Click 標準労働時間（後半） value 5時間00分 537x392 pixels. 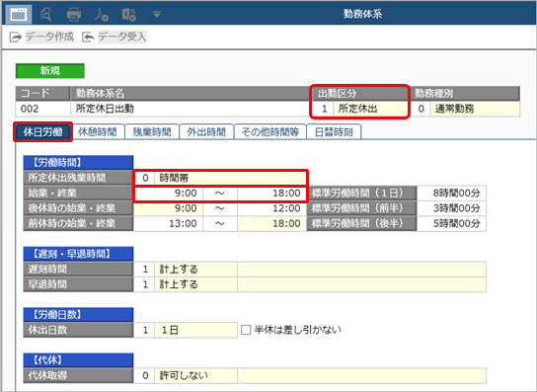pos(451,224)
